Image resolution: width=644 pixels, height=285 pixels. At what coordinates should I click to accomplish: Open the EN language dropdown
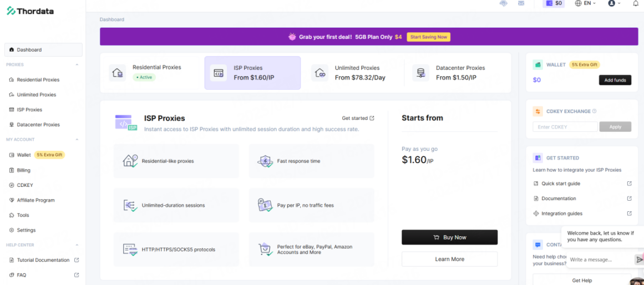pos(585,3)
